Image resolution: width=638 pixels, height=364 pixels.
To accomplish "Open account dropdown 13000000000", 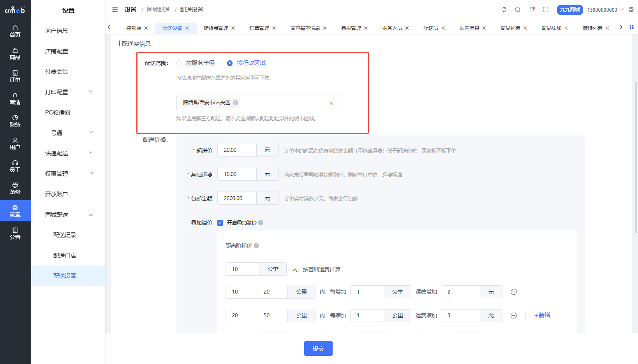I will point(605,10).
